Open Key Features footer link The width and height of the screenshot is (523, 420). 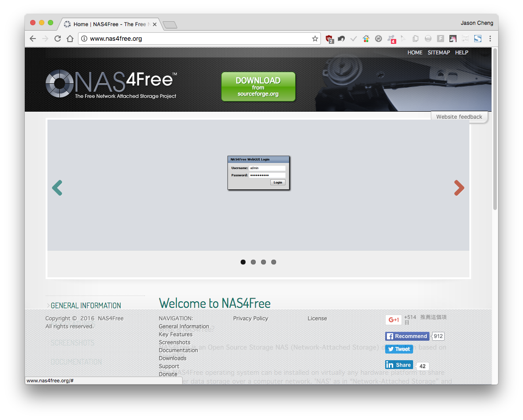click(176, 334)
